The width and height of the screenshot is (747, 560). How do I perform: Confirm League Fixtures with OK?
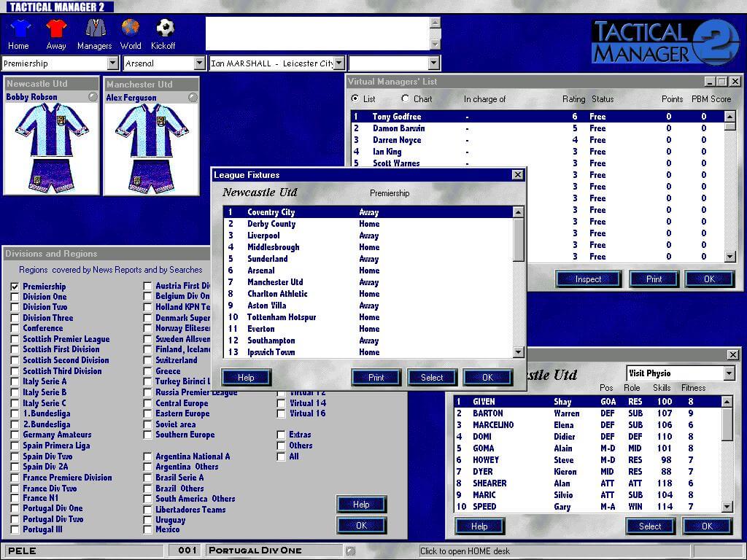(488, 378)
